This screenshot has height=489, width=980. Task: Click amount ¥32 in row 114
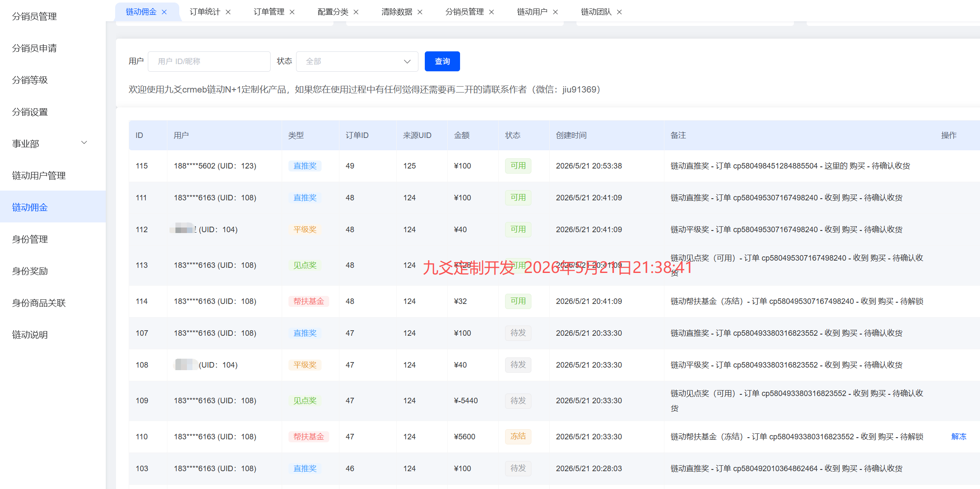pyautogui.click(x=460, y=301)
